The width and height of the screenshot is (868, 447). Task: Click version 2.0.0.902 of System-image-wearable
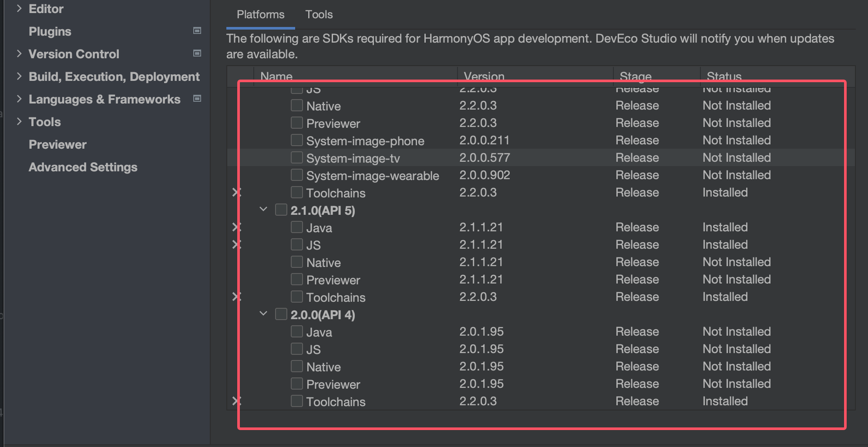coord(484,175)
